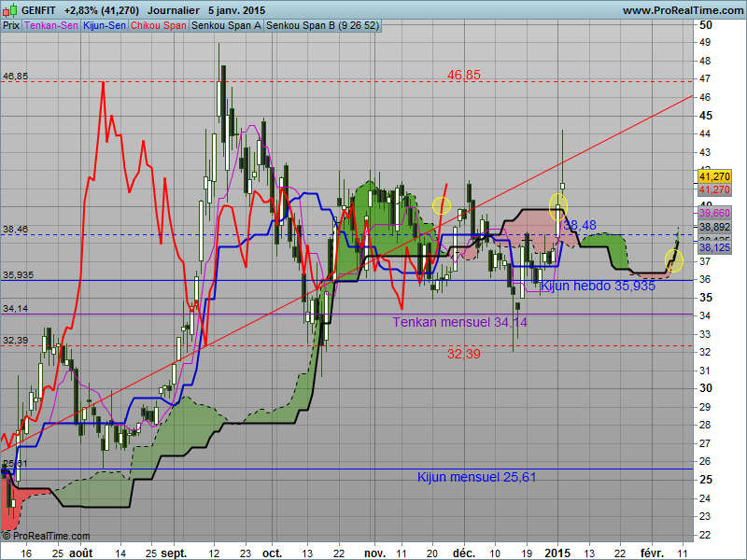Click the 30 value on price scale

[x=706, y=388]
